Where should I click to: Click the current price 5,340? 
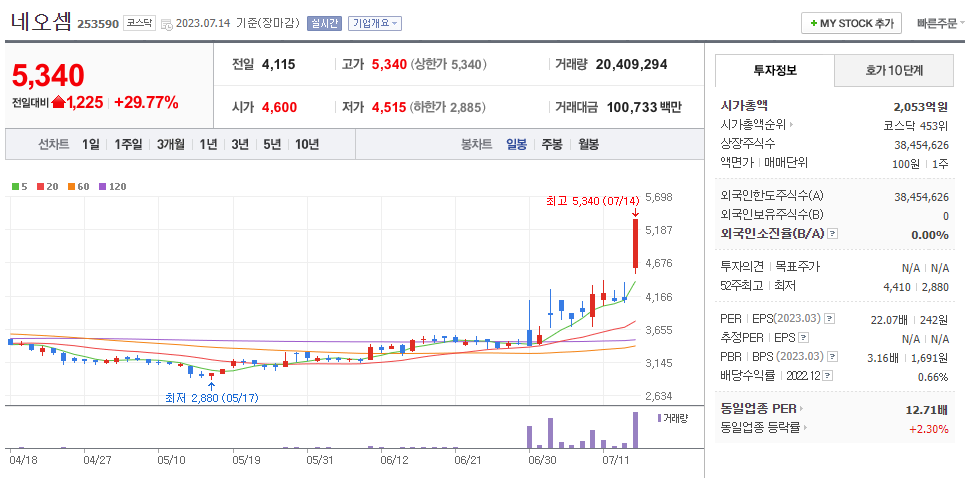click(48, 76)
